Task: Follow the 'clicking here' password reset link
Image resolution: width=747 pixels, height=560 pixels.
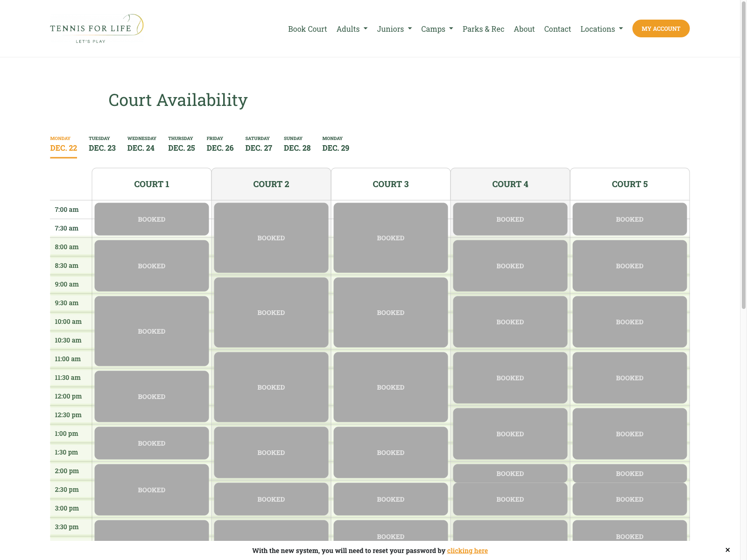Action: 467,551
